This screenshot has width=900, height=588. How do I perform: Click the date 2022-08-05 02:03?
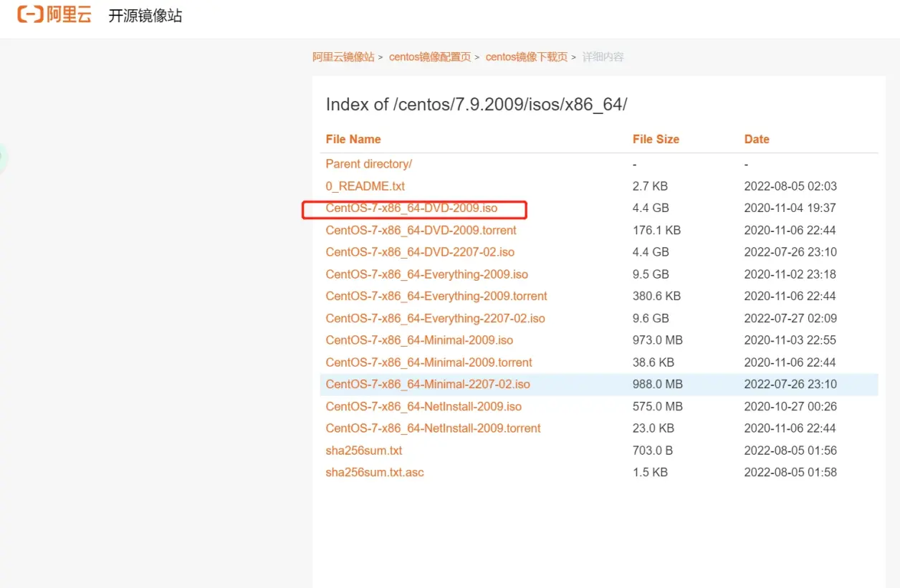(x=790, y=186)
